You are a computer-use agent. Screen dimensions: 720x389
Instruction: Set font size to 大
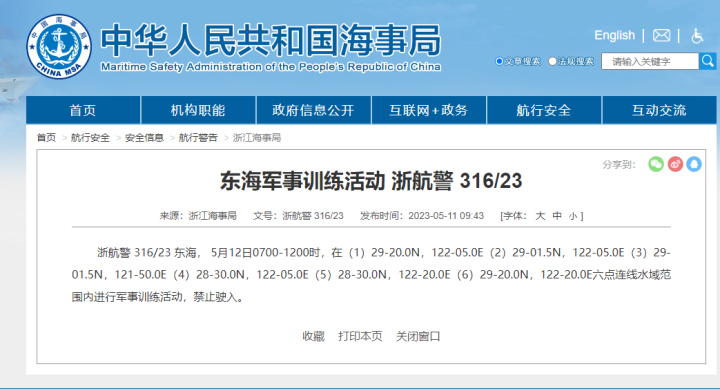pos(540,216)
